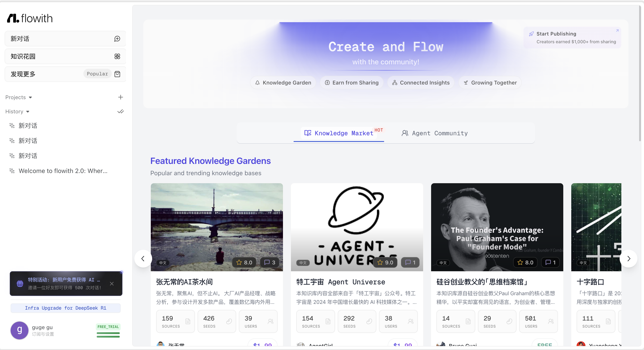
Task: Click the new chat bubble icon
Action: click(117, 39)
